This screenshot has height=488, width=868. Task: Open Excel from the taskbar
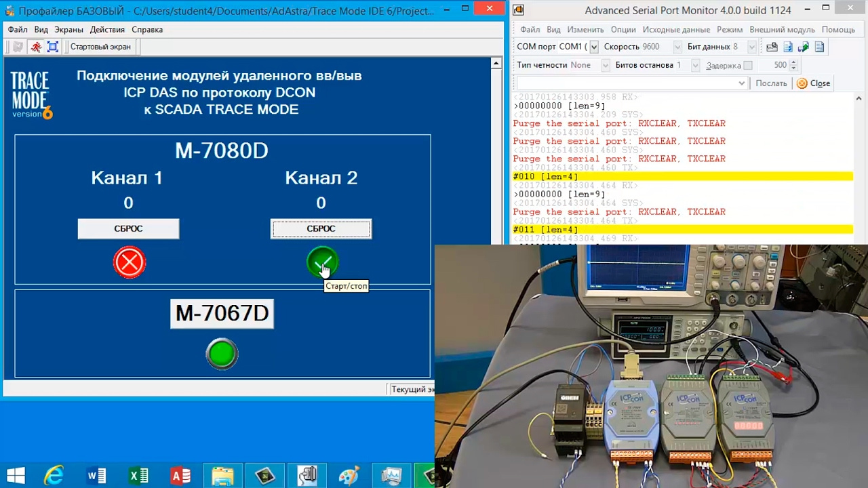[x=138, y=476]
